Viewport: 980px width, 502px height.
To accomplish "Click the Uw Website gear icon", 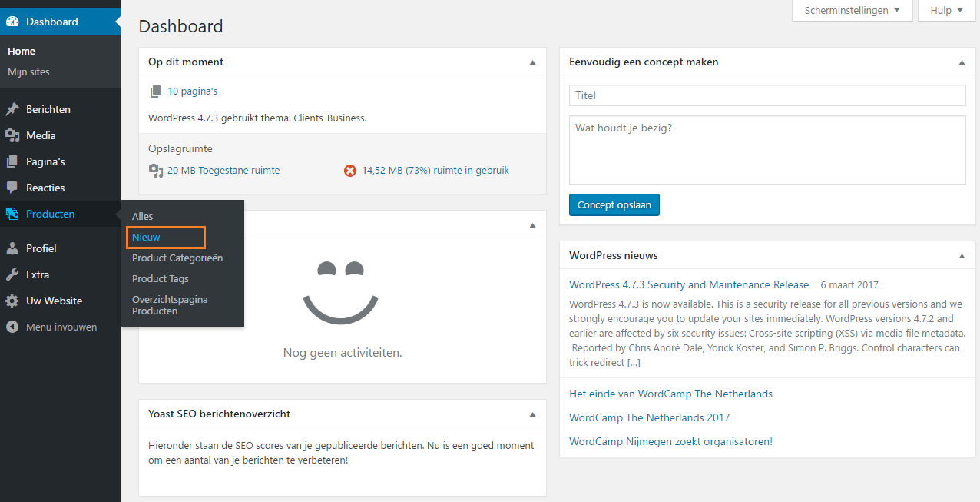I will (x=12, y=301).
